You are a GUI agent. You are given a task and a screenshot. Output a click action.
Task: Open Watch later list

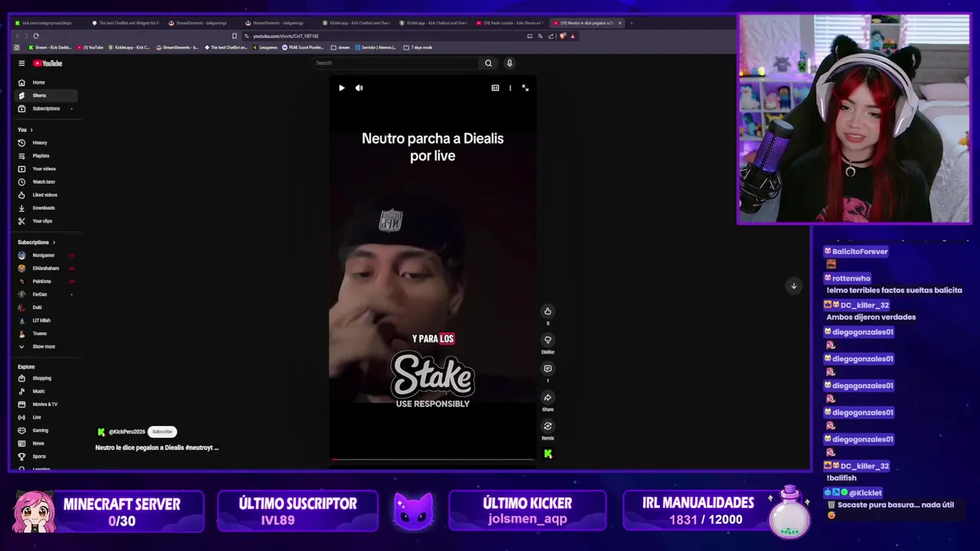[45, 182]
